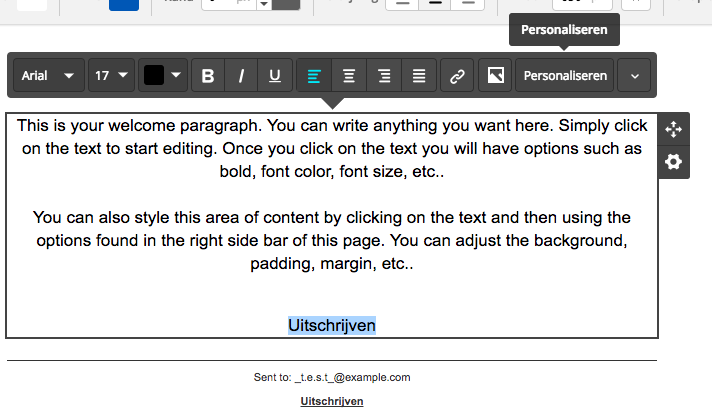Toggle underline formatting
The width and height of the screenshot is (712, 419).
coord(274,76)
